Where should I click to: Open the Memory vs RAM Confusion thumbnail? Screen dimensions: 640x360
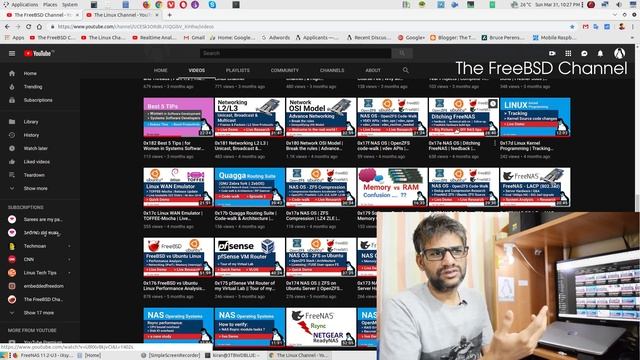[x=392, y=187]
